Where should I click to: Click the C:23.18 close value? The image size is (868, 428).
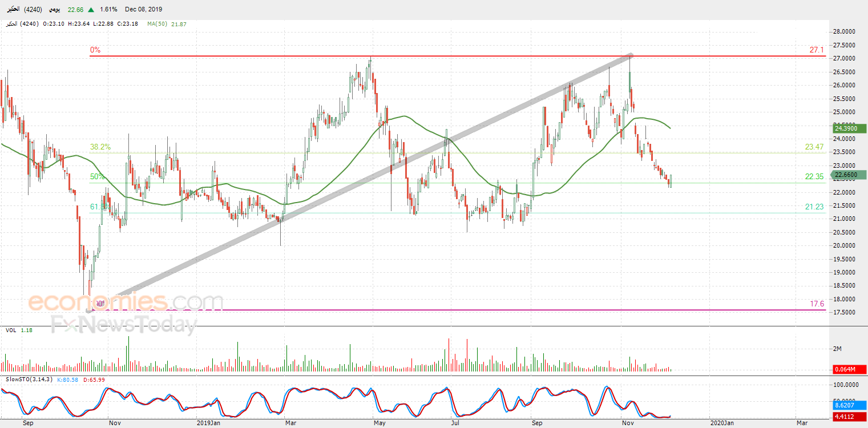click(x=129, y=24)
